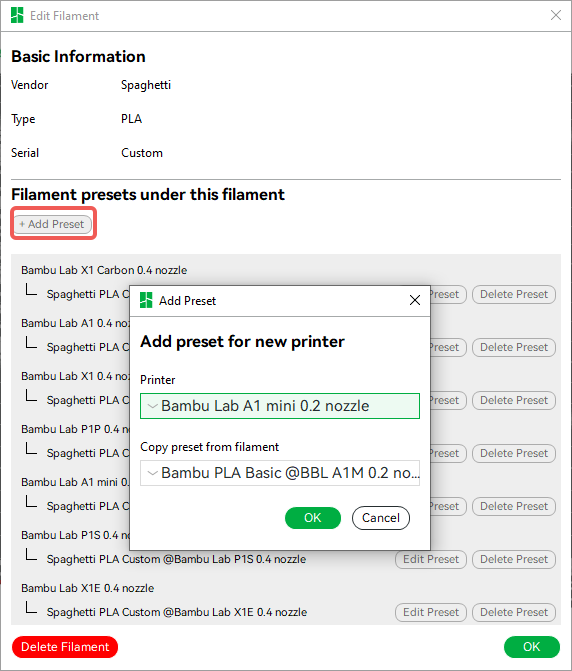The height and width of the screenshot is (671, 572).
Task: Select the Bambu Lab X1 Carbon 0.4 nozzle group
Action: 104,270
